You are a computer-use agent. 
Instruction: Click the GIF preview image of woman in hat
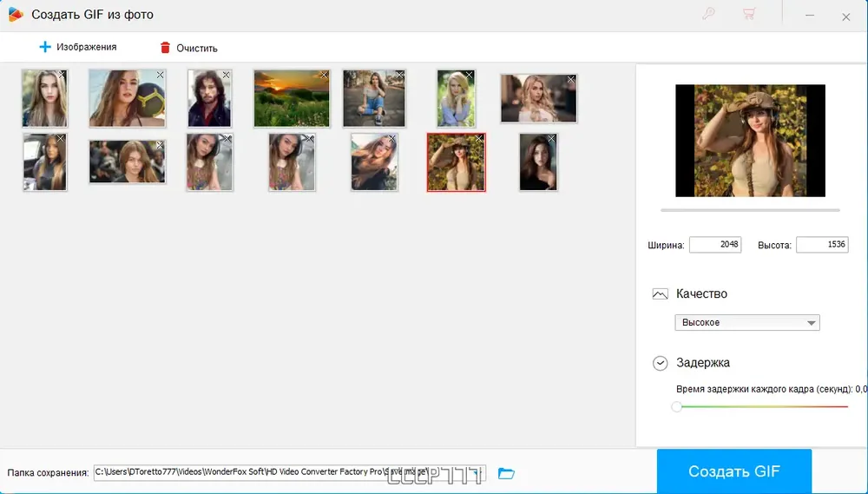click(750, 141)
